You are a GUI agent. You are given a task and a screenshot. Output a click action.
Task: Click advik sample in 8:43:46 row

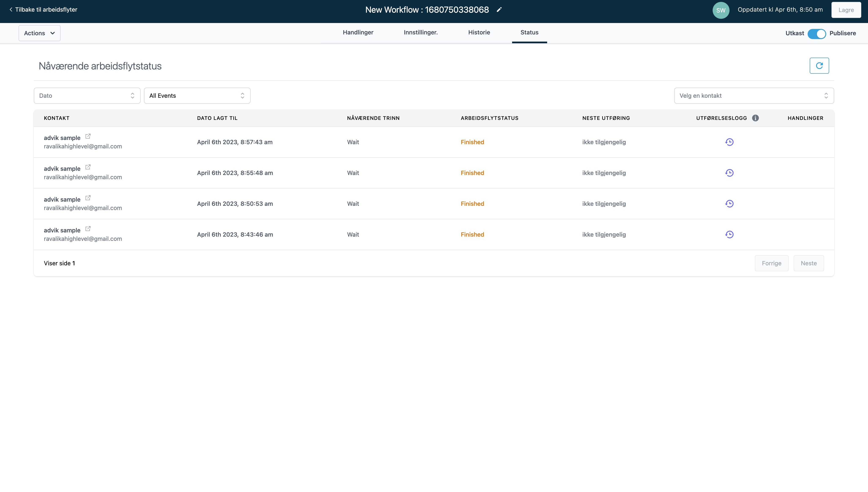coord(62,230)
